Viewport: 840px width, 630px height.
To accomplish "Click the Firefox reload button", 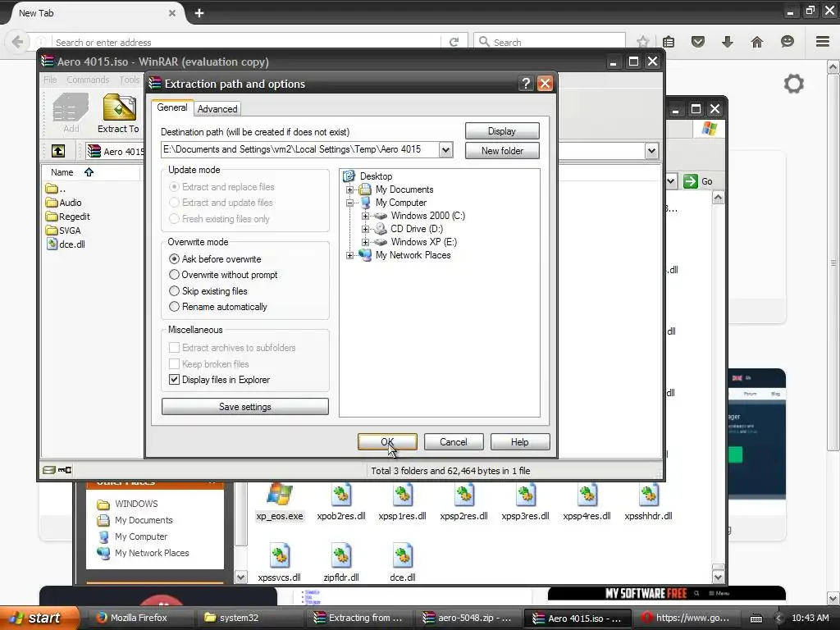I will 454,42.
